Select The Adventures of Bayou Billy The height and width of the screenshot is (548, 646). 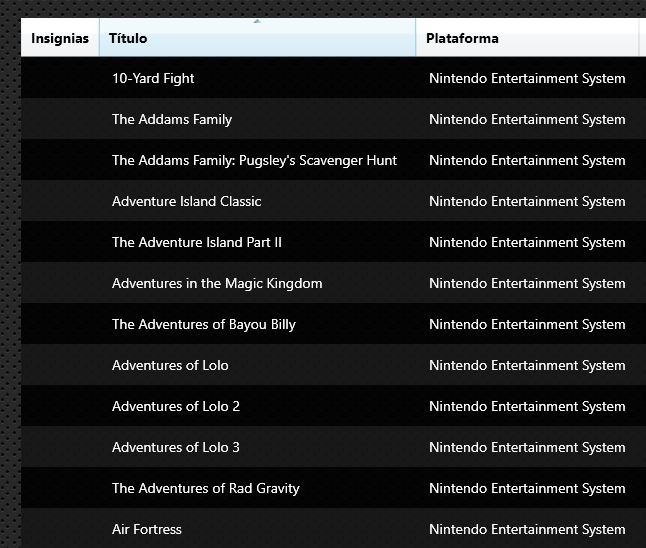point(204,324)
